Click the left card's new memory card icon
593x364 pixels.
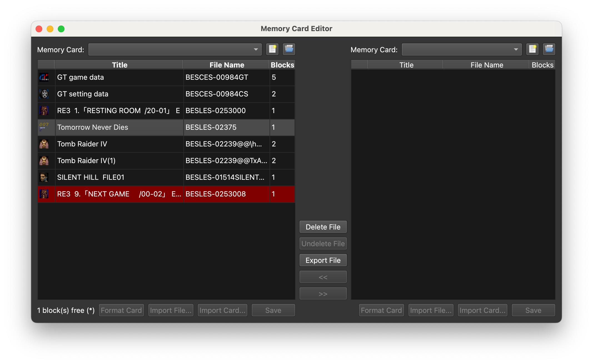272,49
